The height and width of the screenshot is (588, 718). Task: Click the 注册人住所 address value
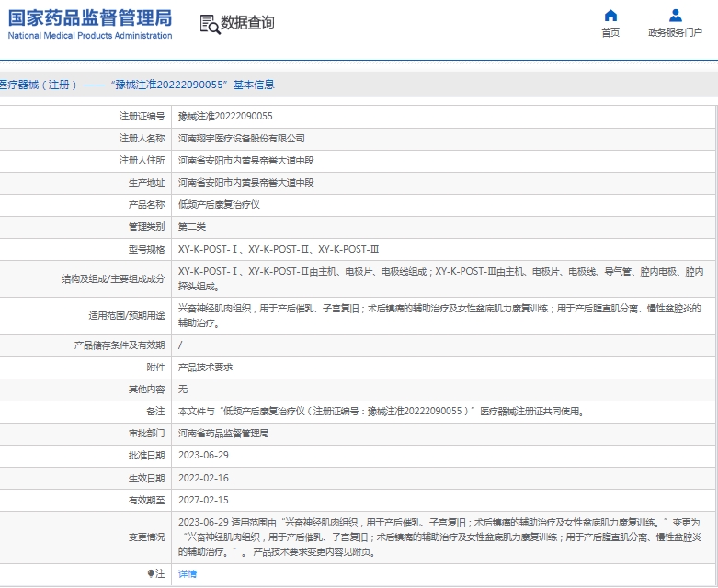(245, 160)
